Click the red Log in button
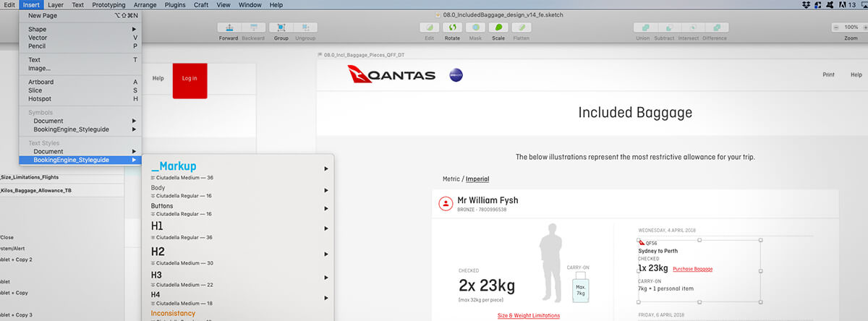This screenshot has width=868, height=321. tap(190, 79)
